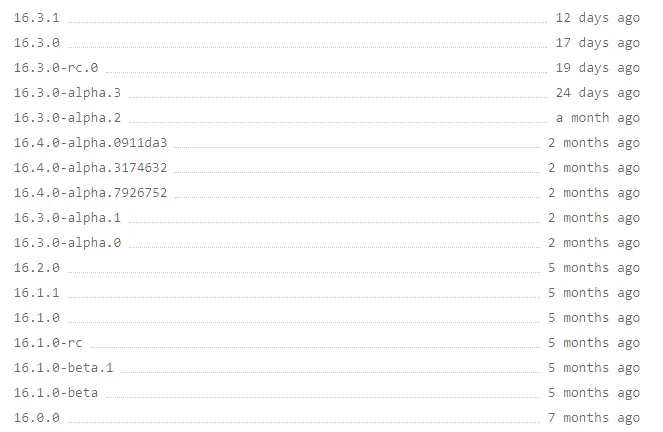Open version 16.1.1
This screenshot has height=432, width=663.
click(36, 293)
